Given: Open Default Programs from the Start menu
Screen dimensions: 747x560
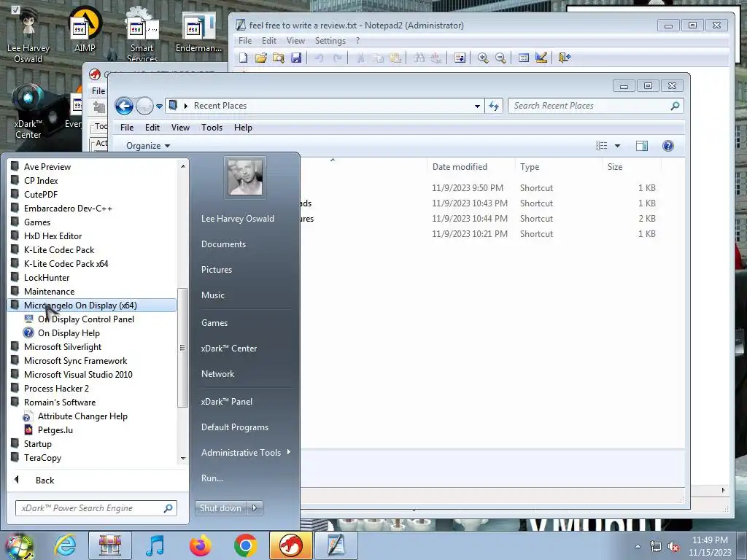Looking at the screenshot, I should pyautogui.click(x=235, y=427).
